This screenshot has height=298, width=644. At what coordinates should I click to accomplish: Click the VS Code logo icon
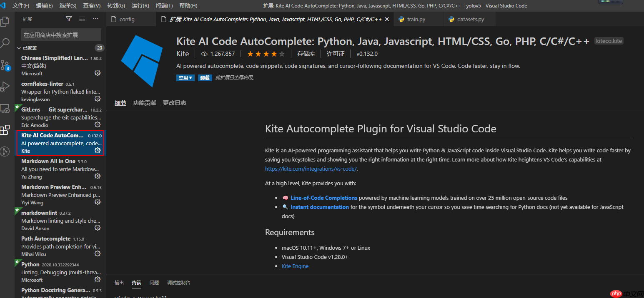coord(3,5)
